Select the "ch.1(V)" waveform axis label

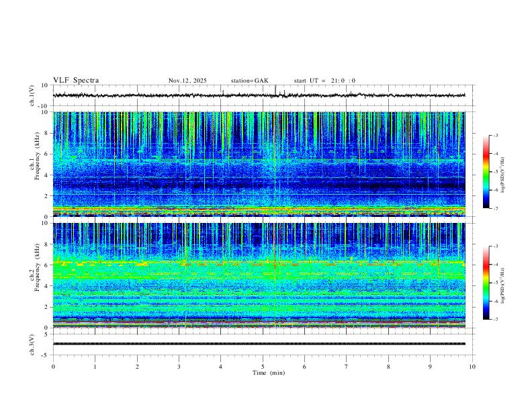click(x=32, y=95)
